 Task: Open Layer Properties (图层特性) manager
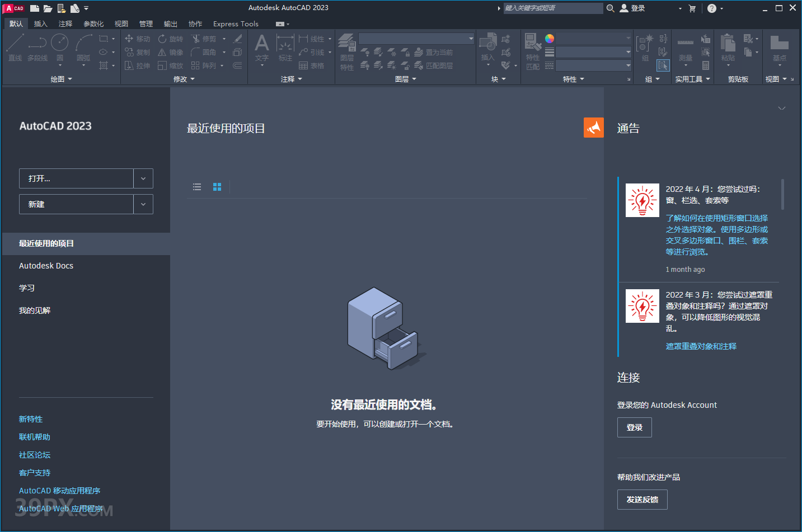[347, 52]
